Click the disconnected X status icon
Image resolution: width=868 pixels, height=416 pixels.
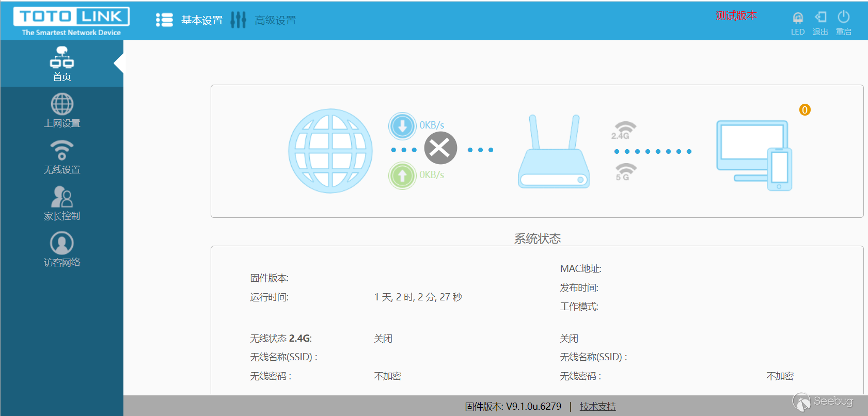(440, 148)
